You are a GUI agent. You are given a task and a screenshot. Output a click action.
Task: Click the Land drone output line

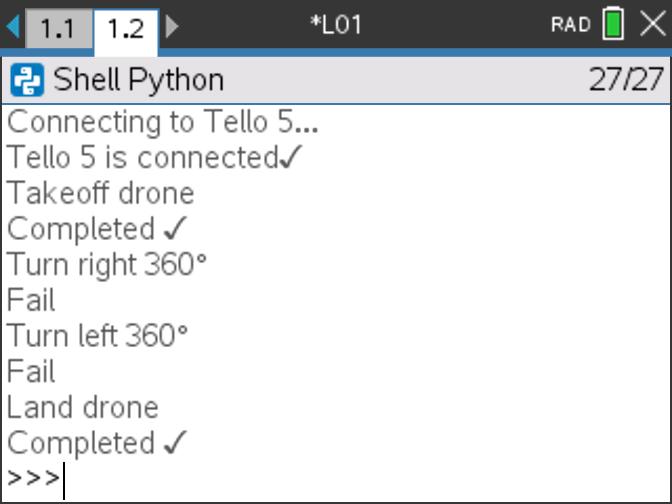[x=83, y=407]
